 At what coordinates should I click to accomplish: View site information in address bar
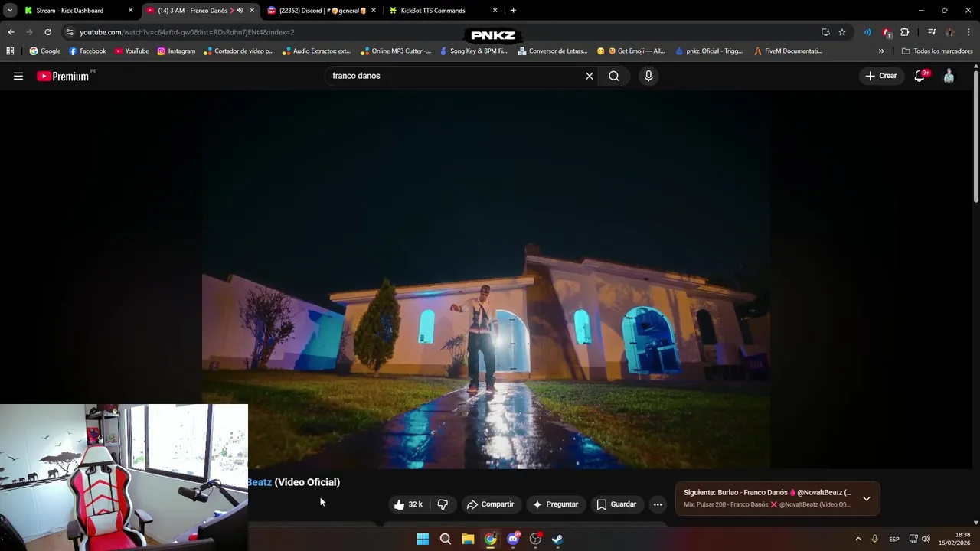70,32
